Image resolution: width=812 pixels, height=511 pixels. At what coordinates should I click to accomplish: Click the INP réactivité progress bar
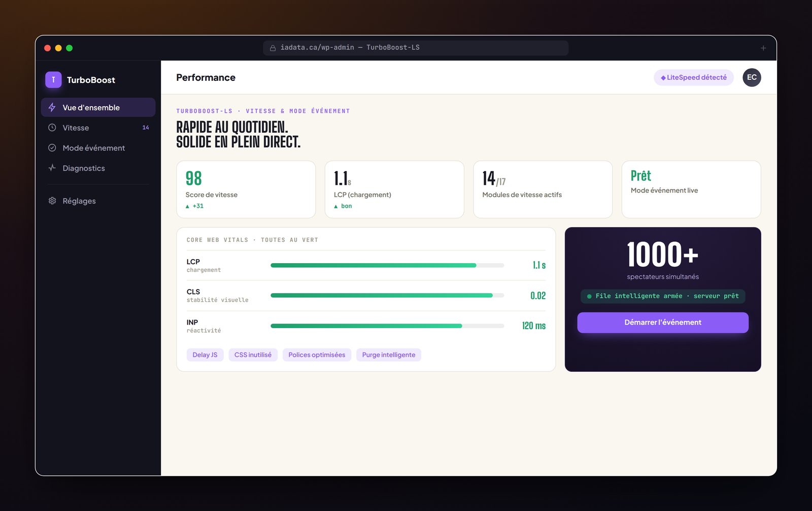(387, 326)
